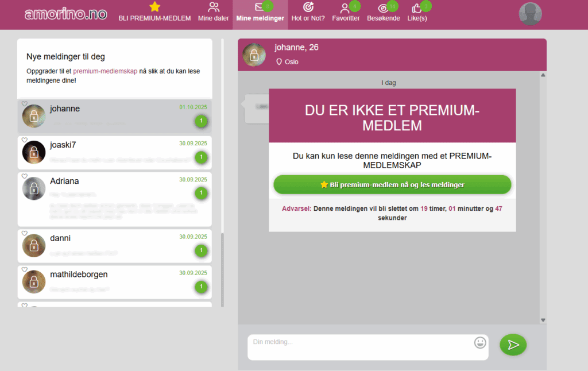Send the message with the green arrow icon
588x371 pixels.
coord(513,345)
